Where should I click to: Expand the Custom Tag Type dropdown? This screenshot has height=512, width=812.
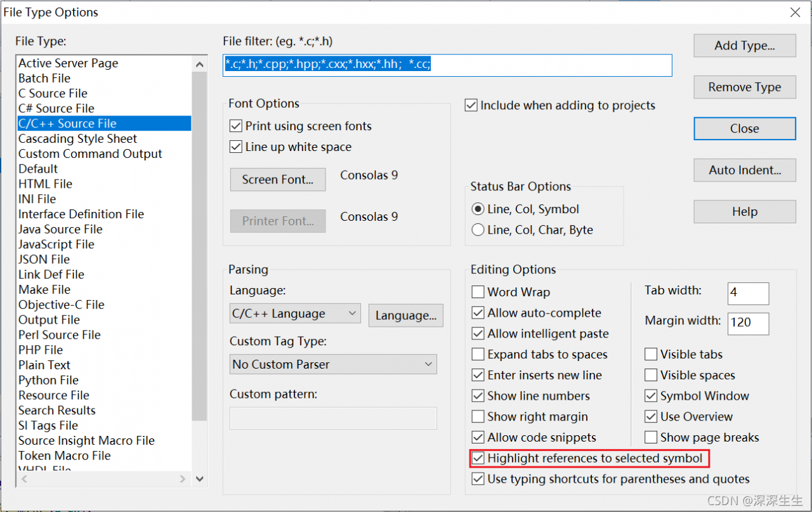[333, 365]
